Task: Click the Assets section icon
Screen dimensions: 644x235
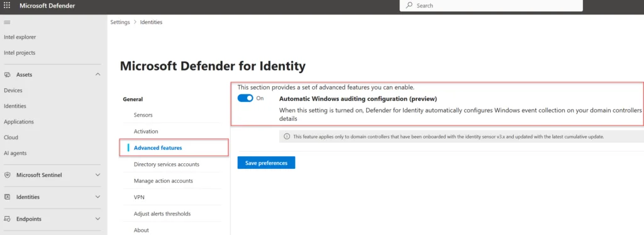Action: tap(8, 75)
